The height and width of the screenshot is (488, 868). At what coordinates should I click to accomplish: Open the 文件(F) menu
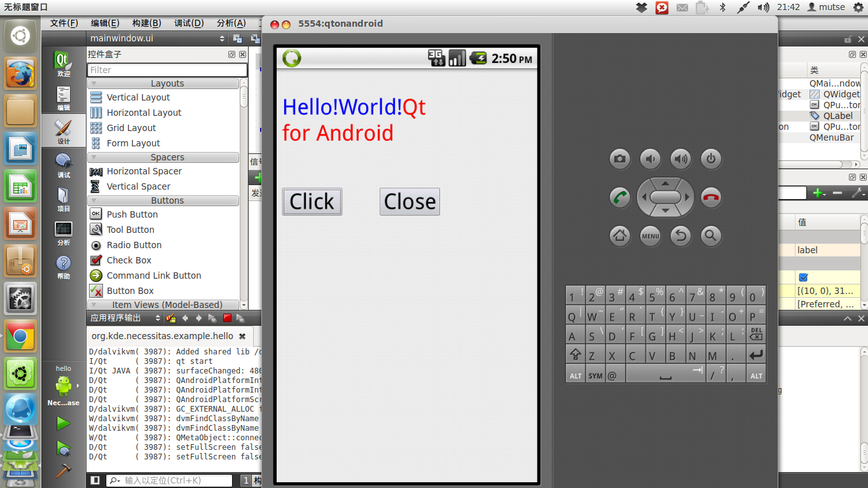click(x=64, y=23)
